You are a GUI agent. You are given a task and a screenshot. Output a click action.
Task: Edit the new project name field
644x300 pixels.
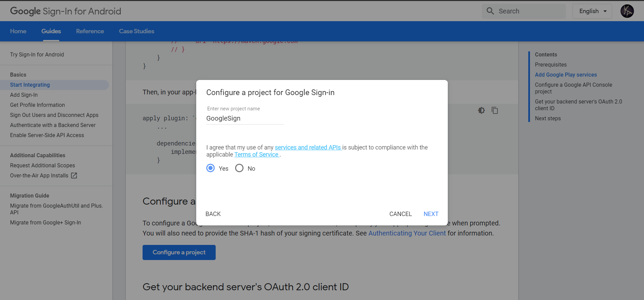[x=245, y=118]
